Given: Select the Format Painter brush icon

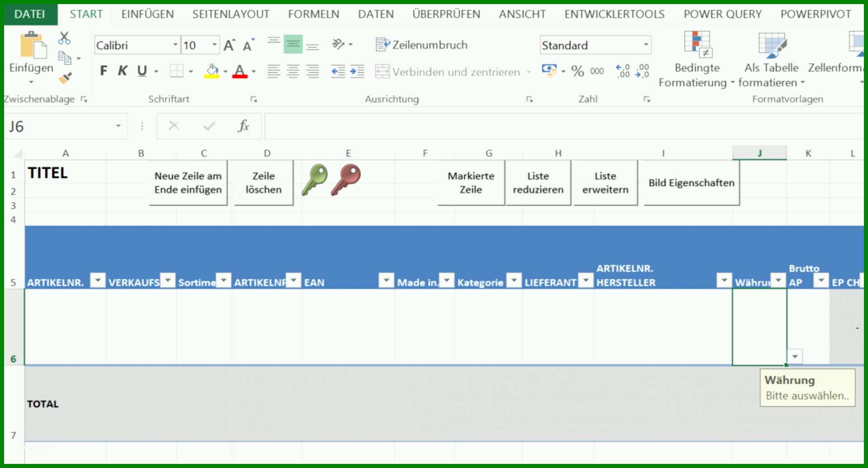Looking at the screenshot, I should (x=65, y=78).
